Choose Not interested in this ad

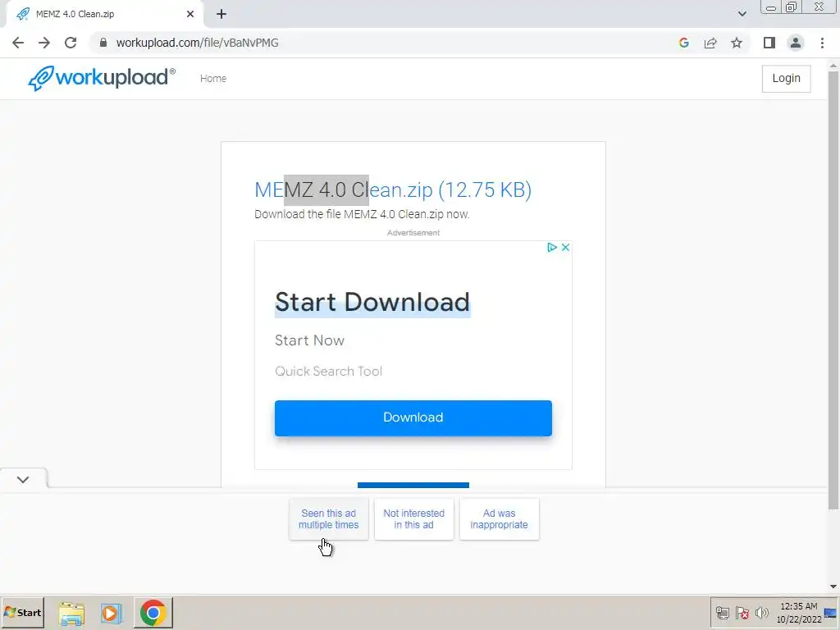click(413, 519)
